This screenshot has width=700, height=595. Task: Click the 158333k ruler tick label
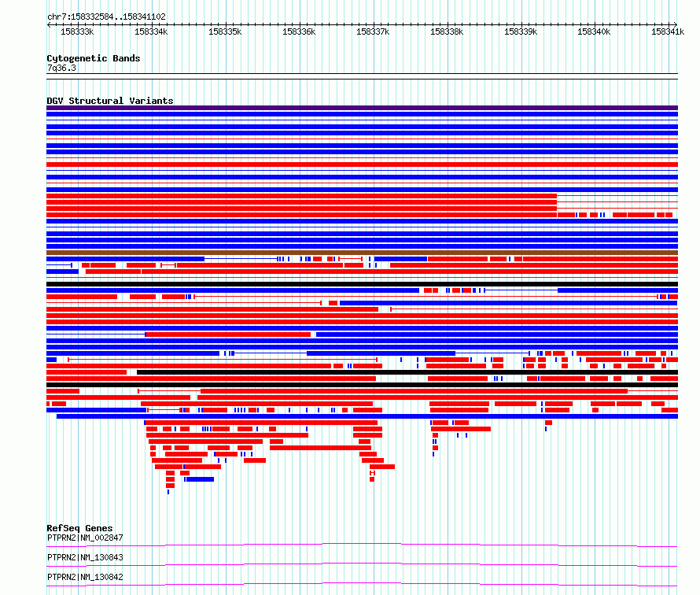tap(77, 31)
